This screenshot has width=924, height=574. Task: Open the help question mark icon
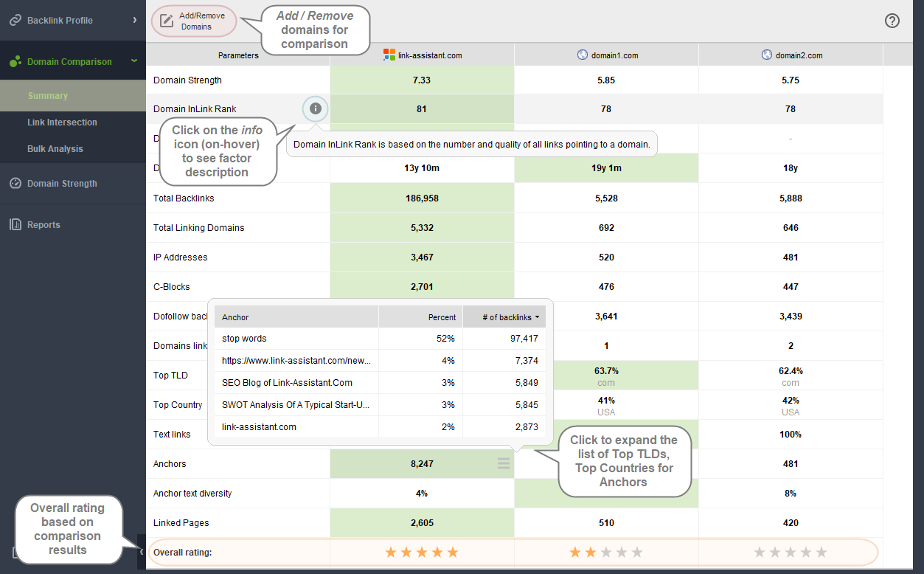click(892, 21)
